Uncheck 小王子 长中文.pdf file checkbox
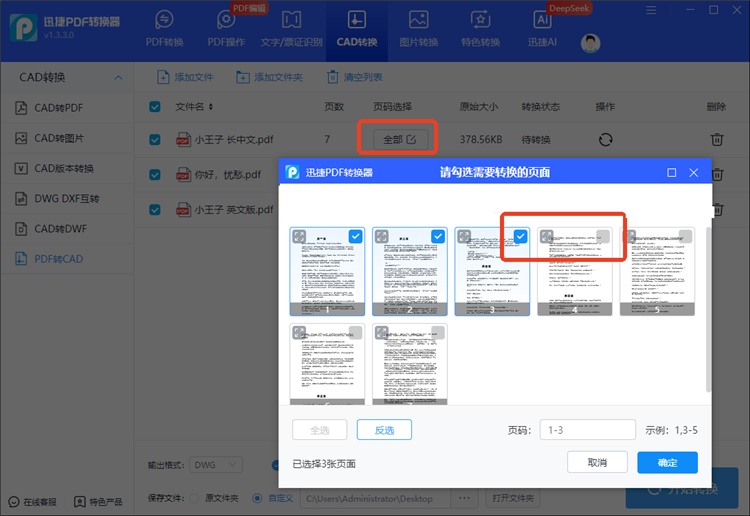 [154, 140]
